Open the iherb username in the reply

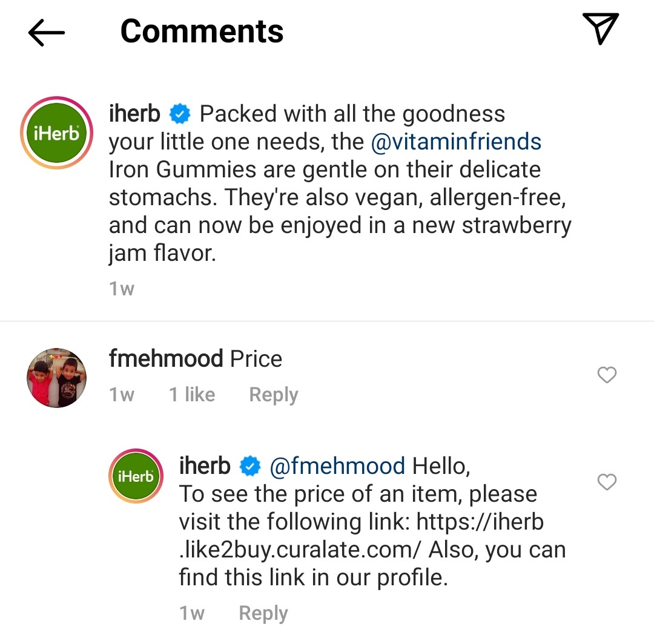coord(205,465)
